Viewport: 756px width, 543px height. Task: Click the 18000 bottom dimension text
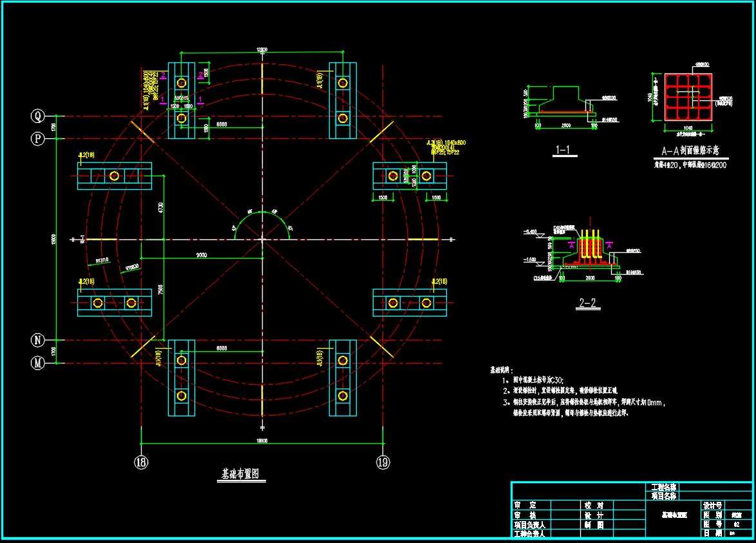(x=262, y=441)
